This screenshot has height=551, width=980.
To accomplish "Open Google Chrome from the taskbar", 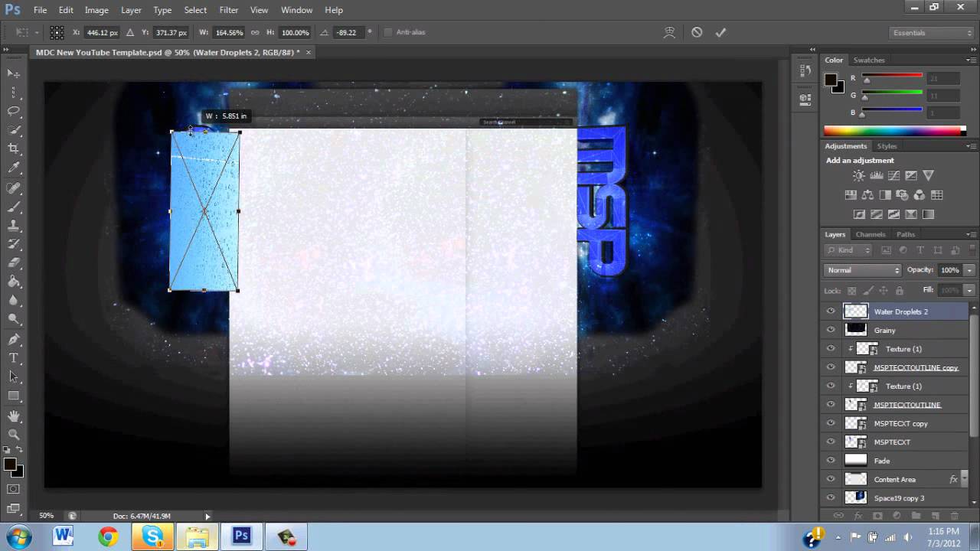I will tap(108, 536).
